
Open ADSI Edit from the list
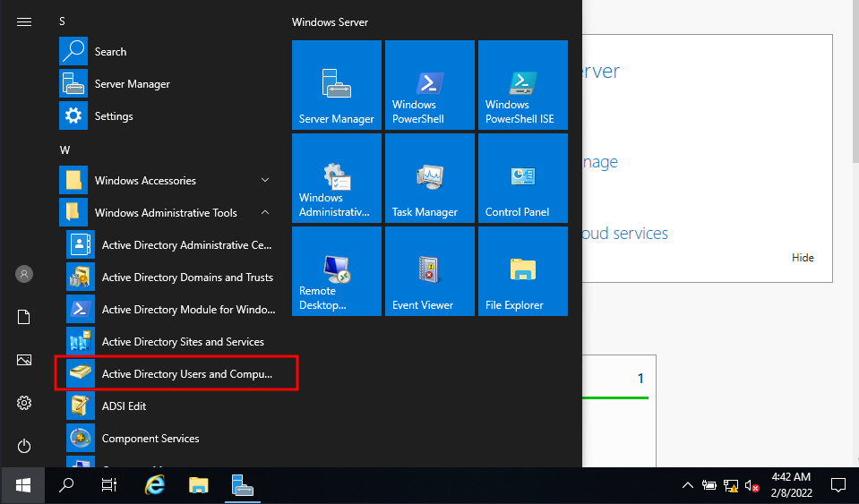(x=171, y=406)
